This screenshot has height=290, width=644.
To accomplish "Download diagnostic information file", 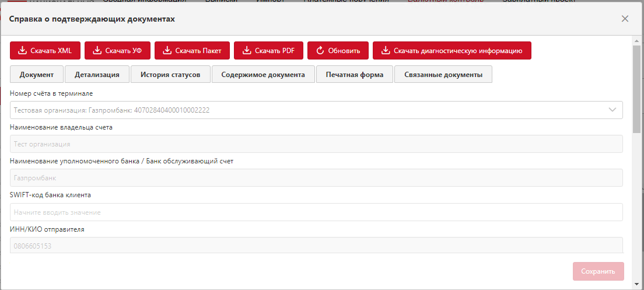I will point(452,51).
